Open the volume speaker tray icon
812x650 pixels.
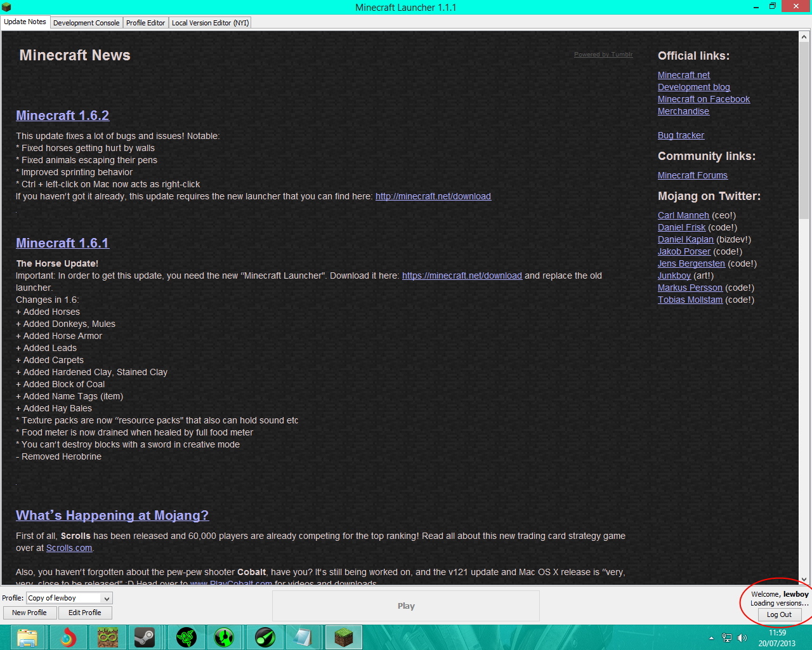click(x=742, y=638)
